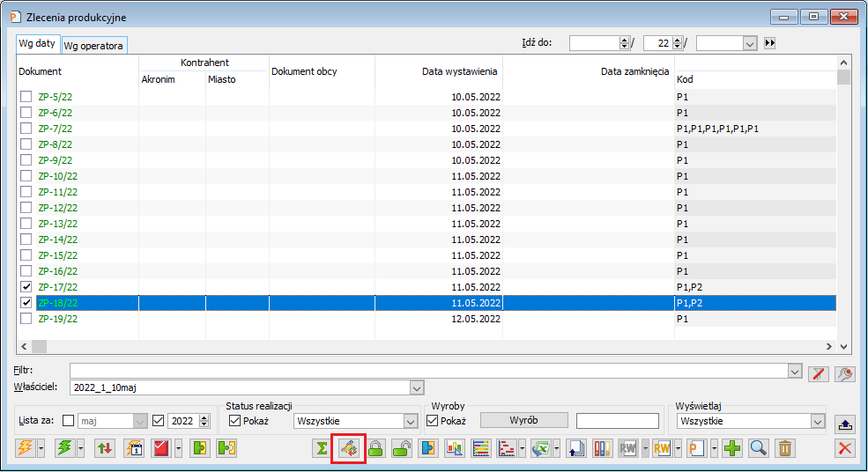Click the closed green padlock icon

click(x=376, y=447)
